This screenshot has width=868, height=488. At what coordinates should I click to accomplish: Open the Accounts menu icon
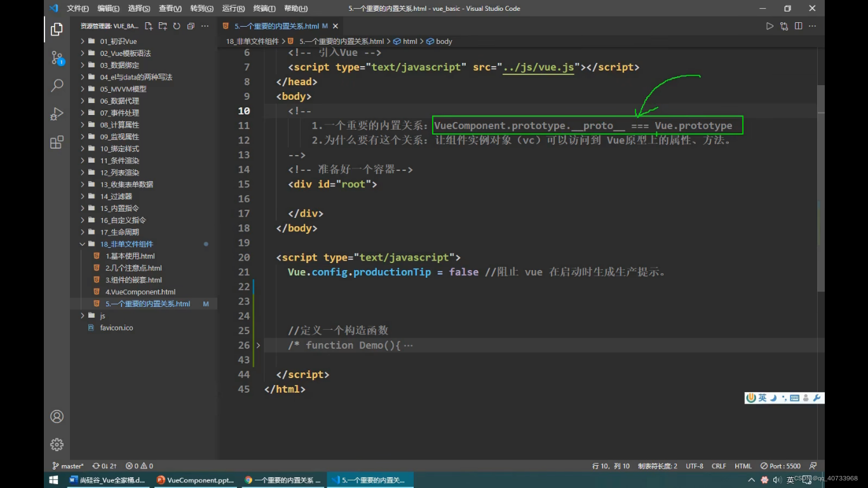coord(57,416)
